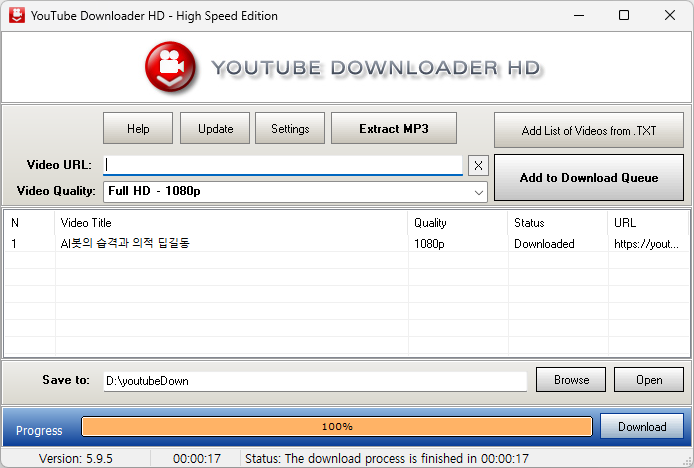Click the URL column header
This screenshot has width=694, height=468.
[648, 223]
